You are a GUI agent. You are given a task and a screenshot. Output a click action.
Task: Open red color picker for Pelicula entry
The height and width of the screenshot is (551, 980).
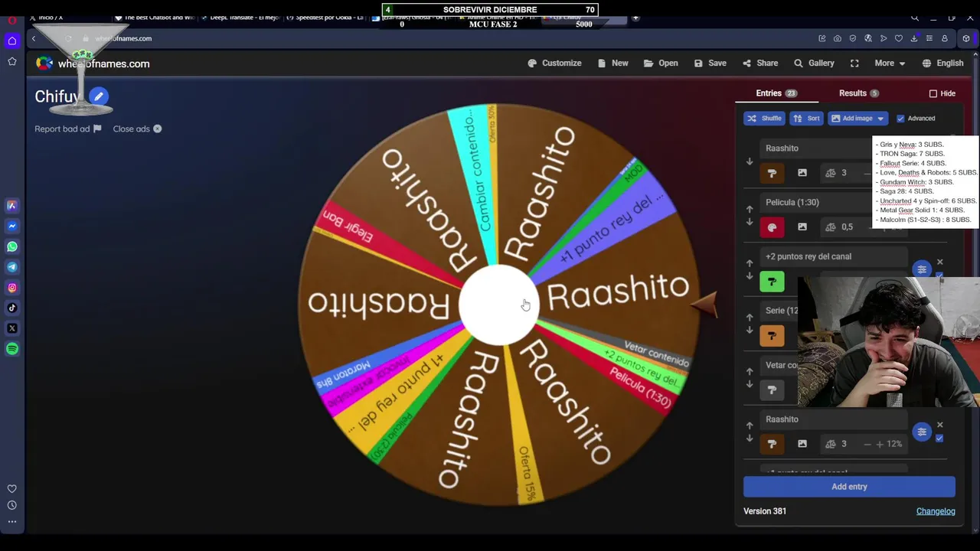[772, 227]
